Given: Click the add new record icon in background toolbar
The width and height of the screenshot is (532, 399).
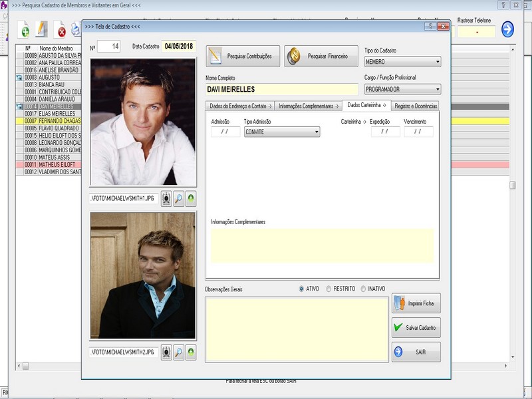Looking at the screenshot, I should (x=23, y=29).
